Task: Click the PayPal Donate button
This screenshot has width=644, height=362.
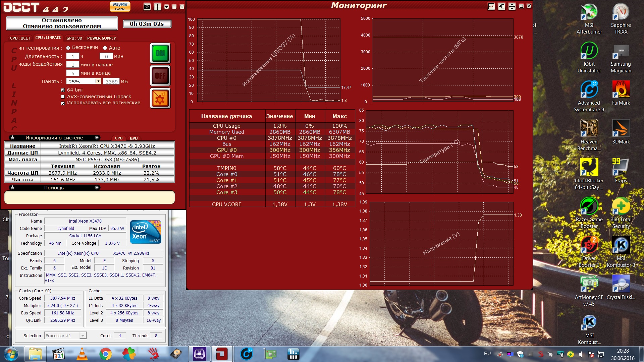Action: [120, 6]
